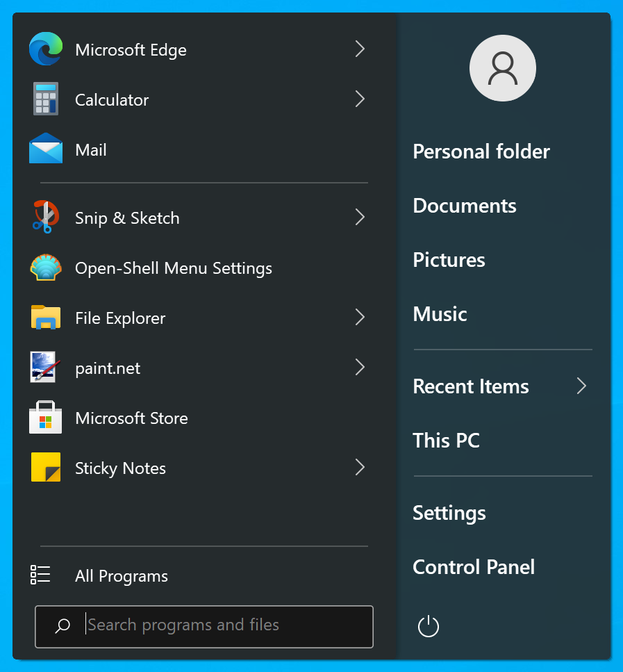Screen dimensions: 623x672
Task: Click the power button icon
Action: pos(429,626)
